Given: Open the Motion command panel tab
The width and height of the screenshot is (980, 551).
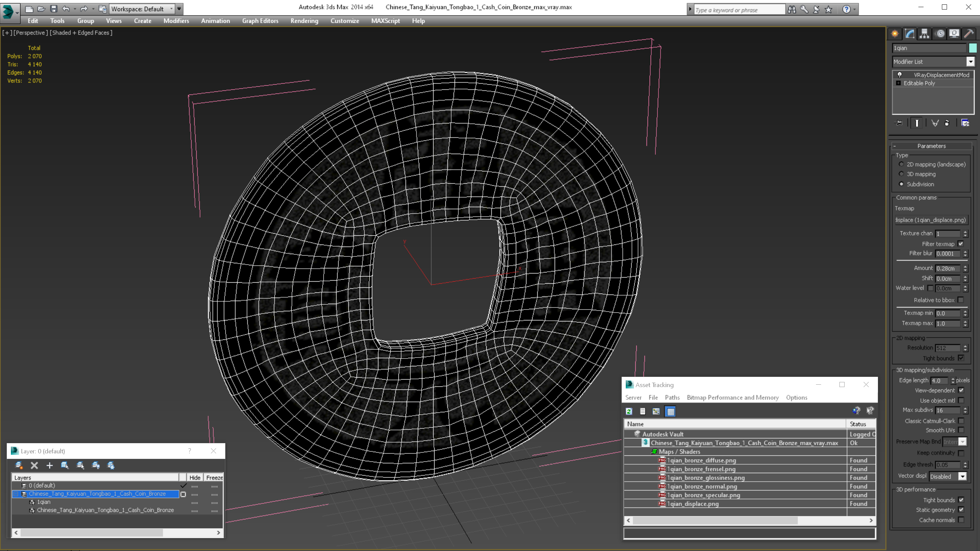Looking at the screenshot, I should pyautogui.click(x=940, y=34).
